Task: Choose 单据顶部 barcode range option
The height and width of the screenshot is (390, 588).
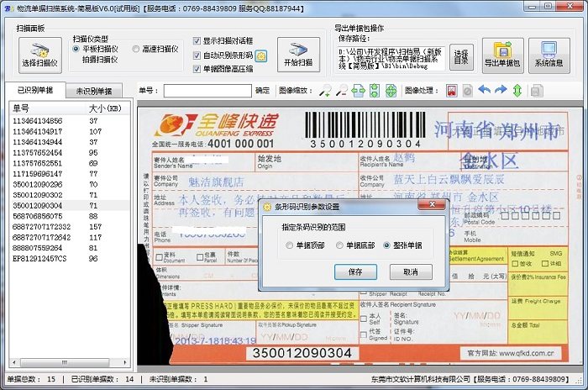Action: pos(305,245)
